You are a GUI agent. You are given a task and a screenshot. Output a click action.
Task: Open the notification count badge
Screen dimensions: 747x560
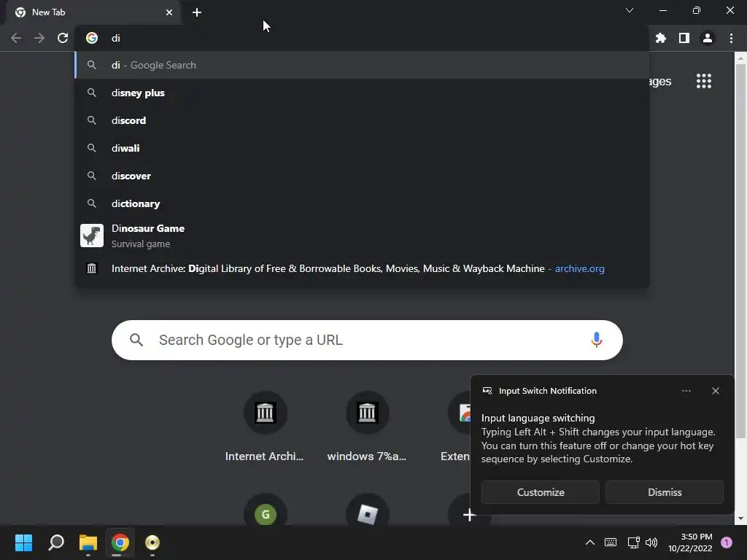coord(727,542)
